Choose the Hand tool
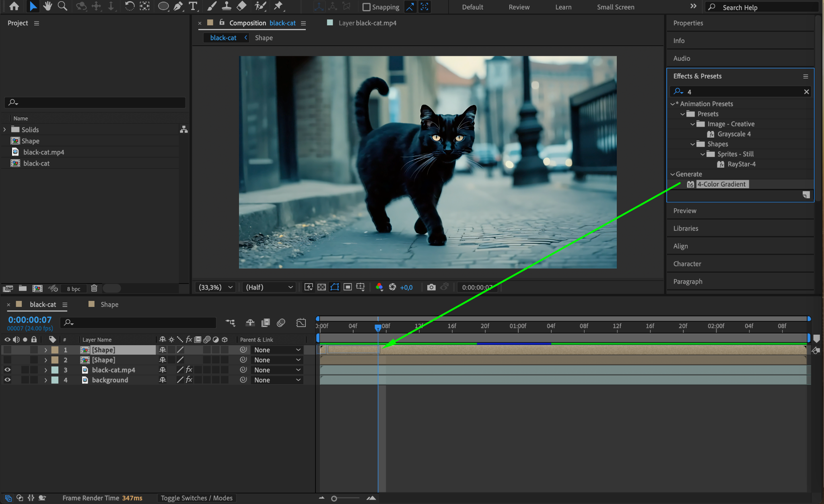This screenshot has height=504, width=824. tap(47, 6)
